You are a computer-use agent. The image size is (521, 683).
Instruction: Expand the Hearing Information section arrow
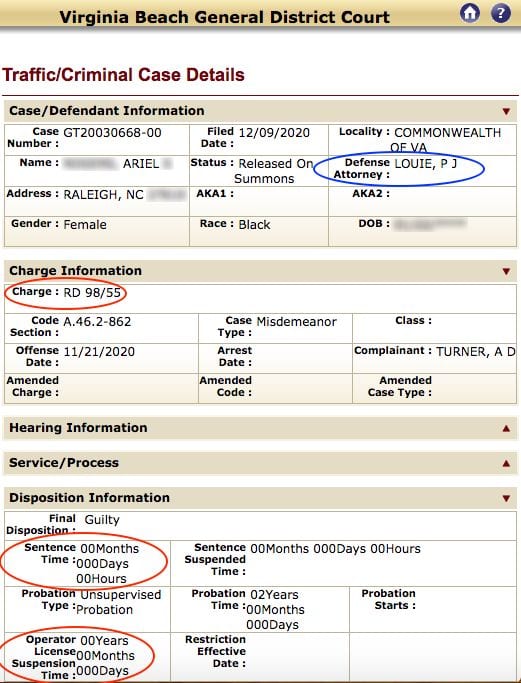pyautogui.click(x=506, y=429)
